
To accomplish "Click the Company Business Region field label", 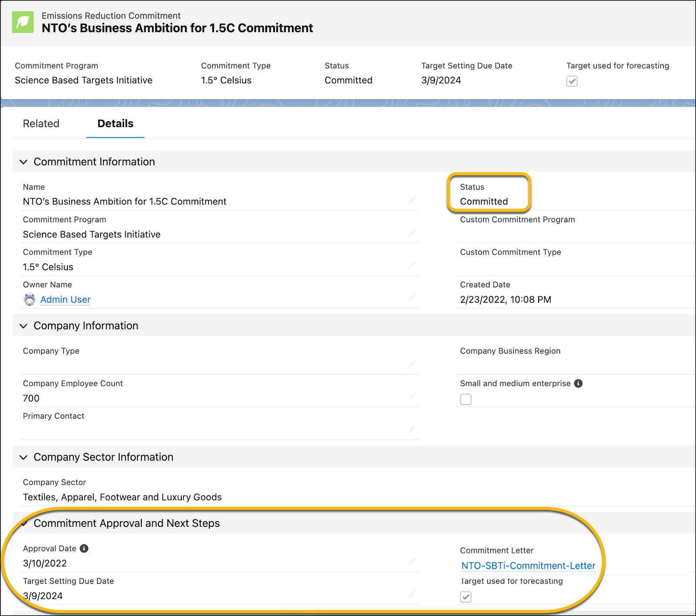I will pyautogui.click(x=510, y=351).
